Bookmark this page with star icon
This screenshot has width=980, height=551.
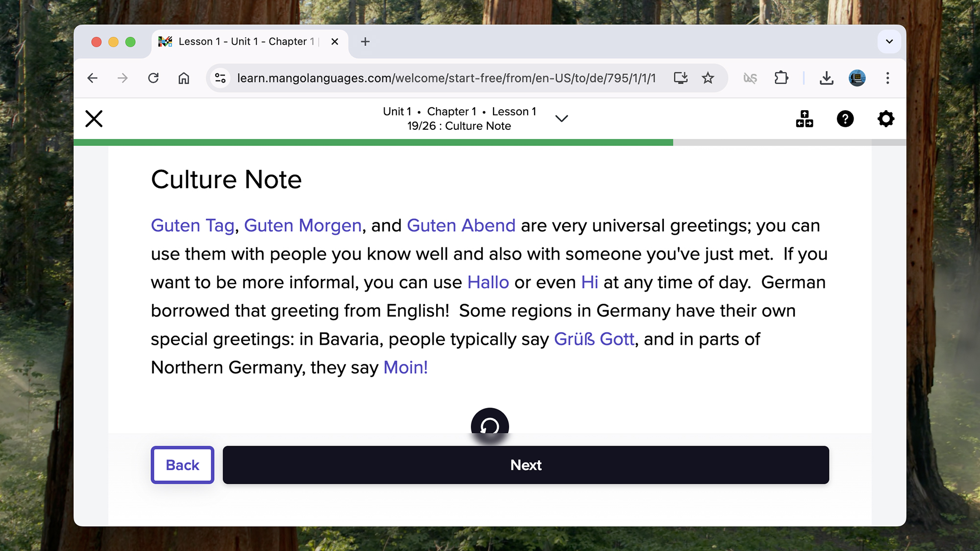click(708, 78)
